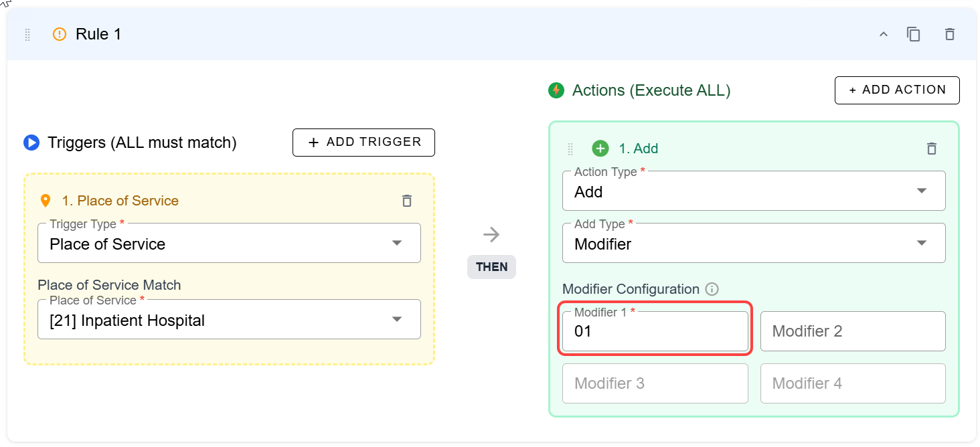Click the Add Trigger button

click(363, 142)
